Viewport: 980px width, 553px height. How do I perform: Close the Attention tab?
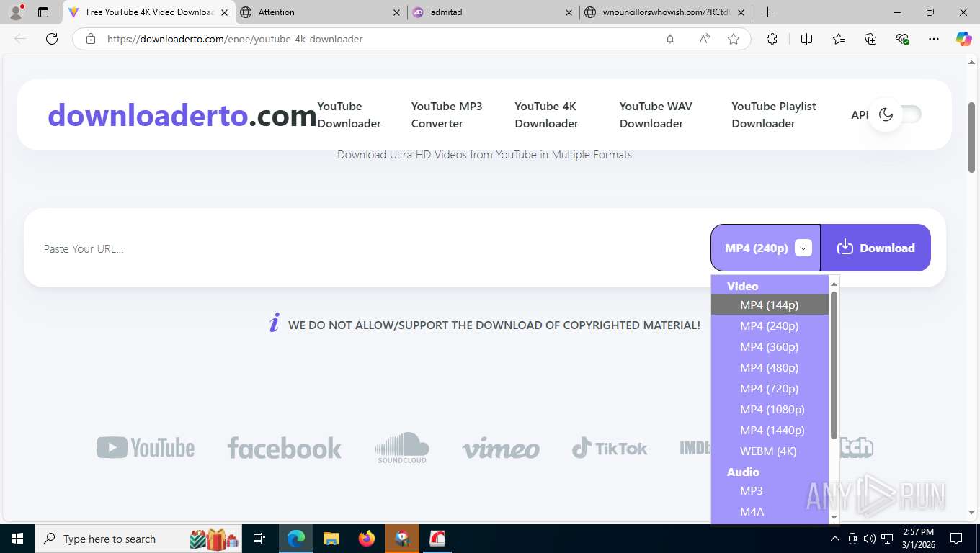(x=396, y=12)
